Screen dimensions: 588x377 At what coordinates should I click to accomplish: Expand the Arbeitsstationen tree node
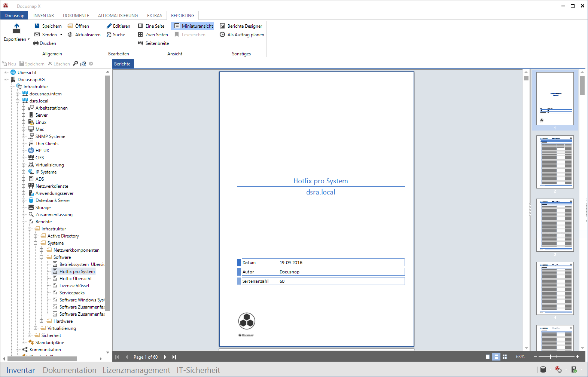coord(24,108)
